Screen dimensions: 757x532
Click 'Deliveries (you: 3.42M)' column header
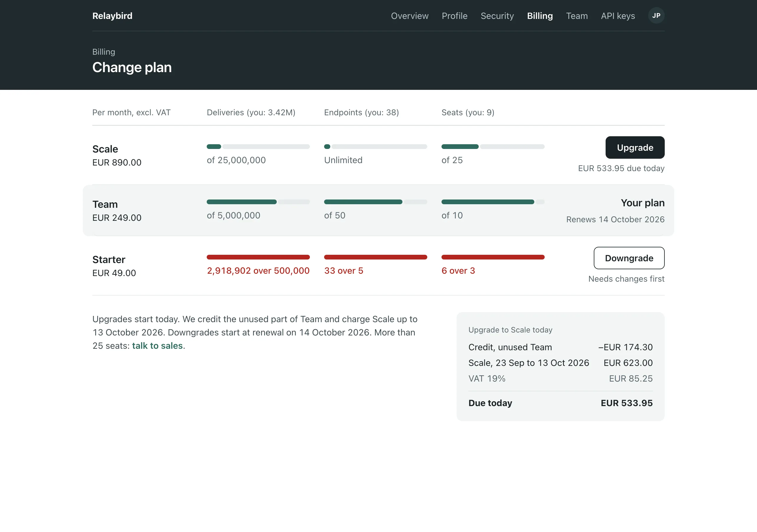click(x=251, y=112)
